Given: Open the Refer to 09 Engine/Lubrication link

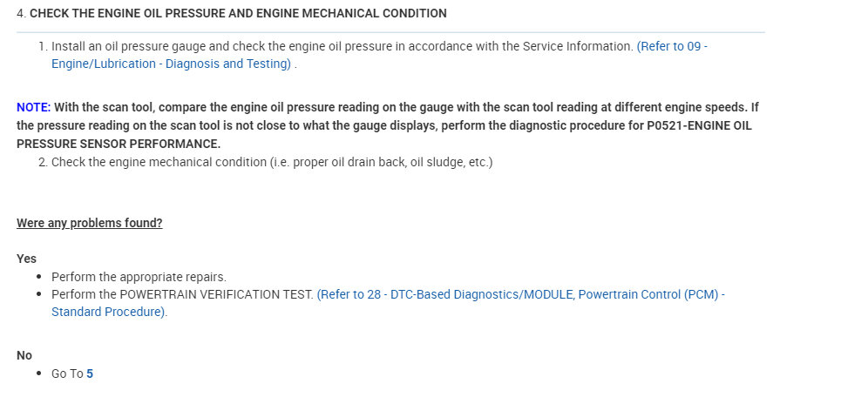Looking at the screenshot, I should [x=671, y=47].
